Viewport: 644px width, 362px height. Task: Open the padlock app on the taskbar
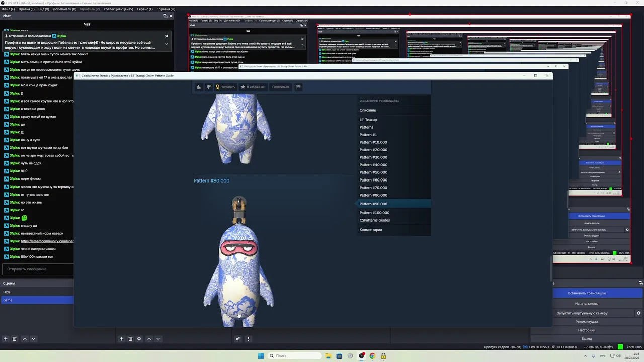383,356
